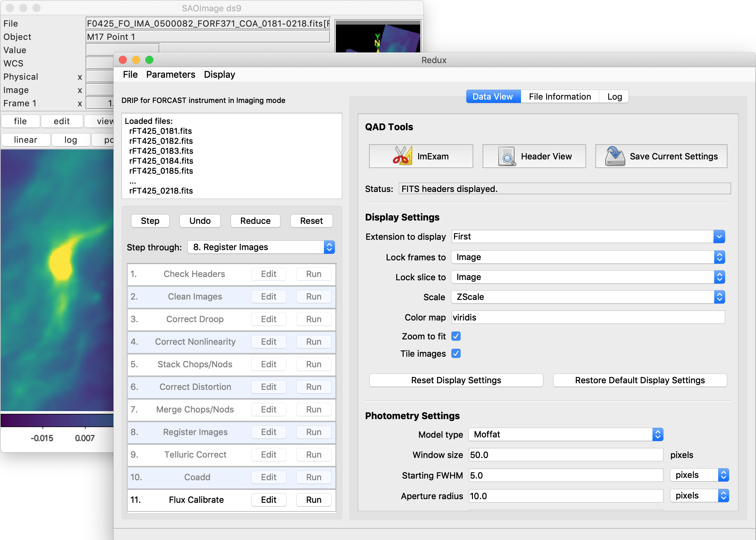Open the Extension to display dropdown
Screen dimensions: 756x540
(719, 236)
